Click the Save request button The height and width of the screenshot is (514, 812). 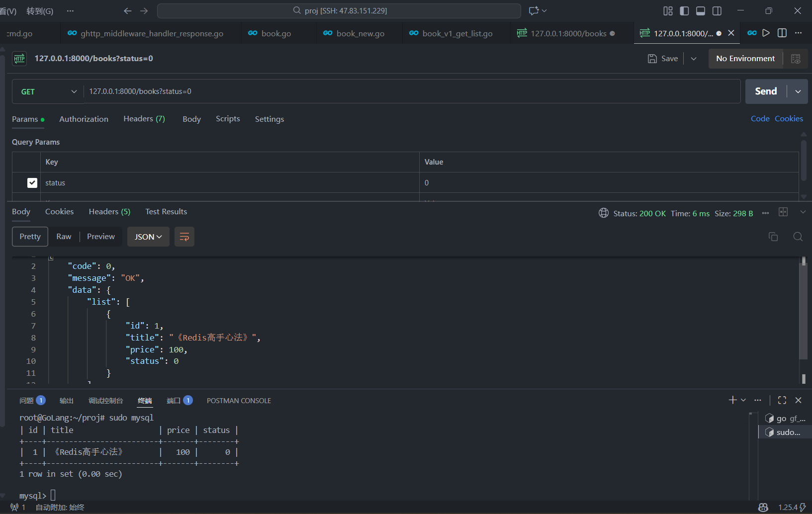(663, 59)
